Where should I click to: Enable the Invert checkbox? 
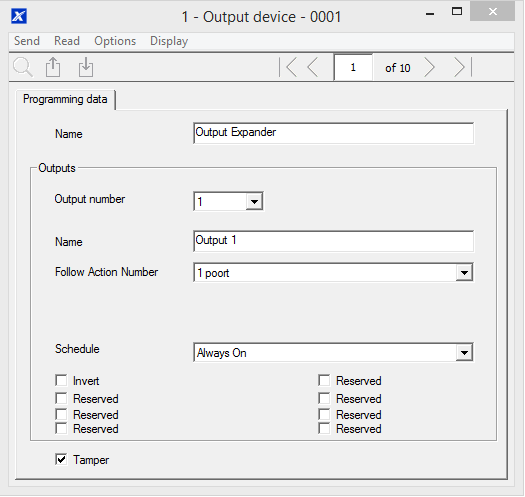pyautogui.click(x=61, y=380)
